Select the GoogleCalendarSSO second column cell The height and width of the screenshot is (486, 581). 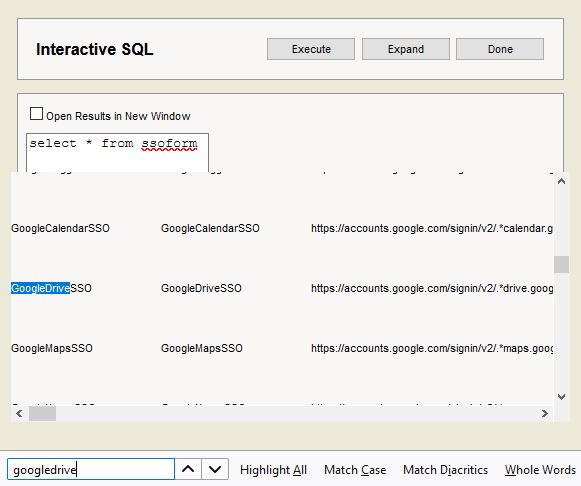click(210, 228)
